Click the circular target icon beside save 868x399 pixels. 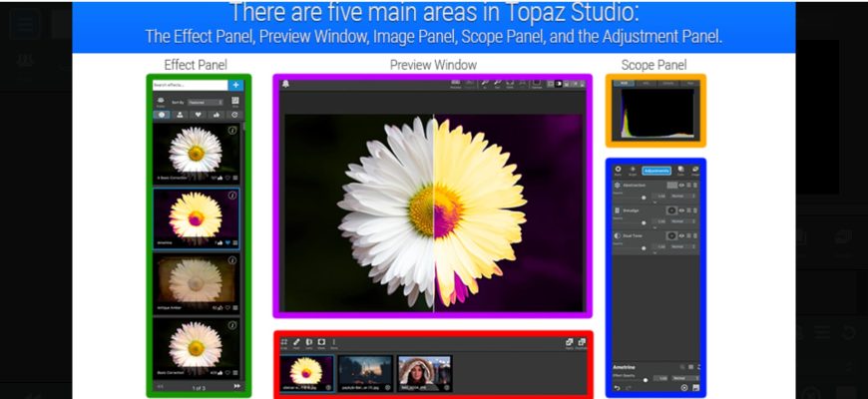pyautogui.click(x=684, y=388)
